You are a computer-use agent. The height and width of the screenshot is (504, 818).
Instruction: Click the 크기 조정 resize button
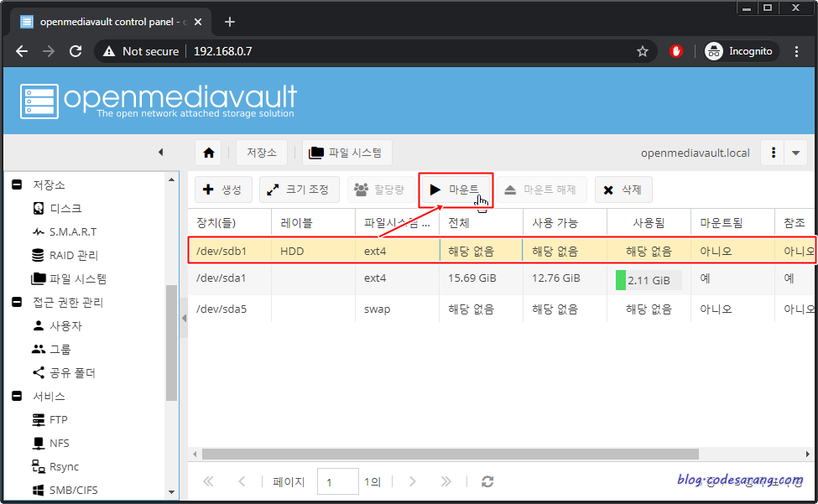[x=300, y=190]
